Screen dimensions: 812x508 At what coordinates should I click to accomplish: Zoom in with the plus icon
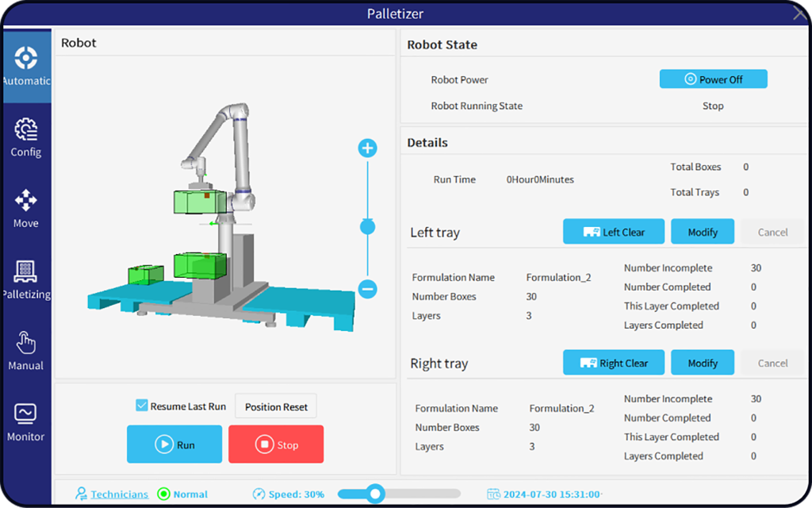pyautogui.click(x=367, y=148)
